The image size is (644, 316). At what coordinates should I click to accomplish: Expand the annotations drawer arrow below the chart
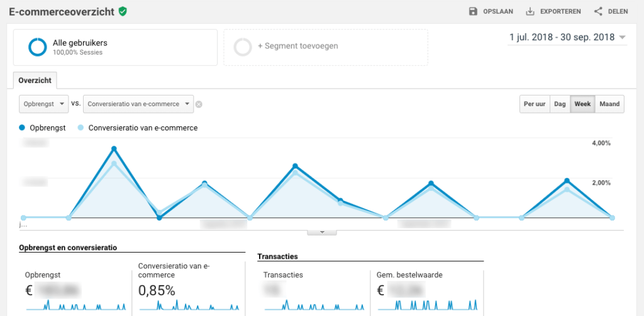[322, 232]
